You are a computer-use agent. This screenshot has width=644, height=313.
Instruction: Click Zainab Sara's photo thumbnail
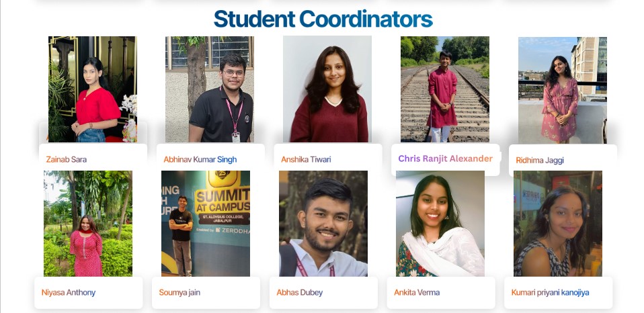point(92,89)
